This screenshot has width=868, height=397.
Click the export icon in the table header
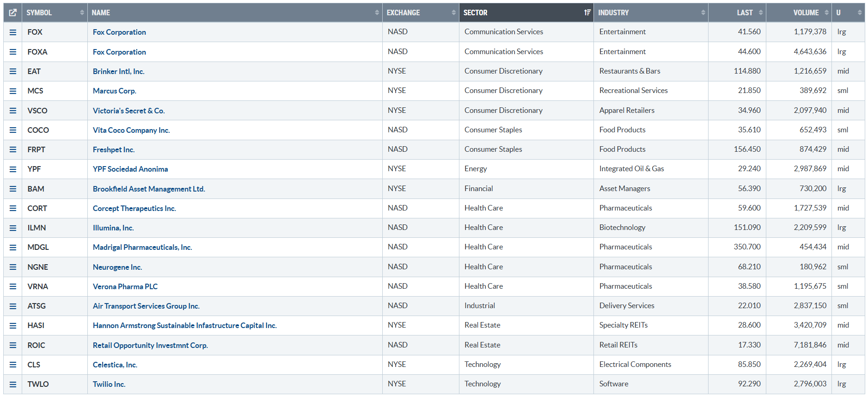click(x=13, y=13)
